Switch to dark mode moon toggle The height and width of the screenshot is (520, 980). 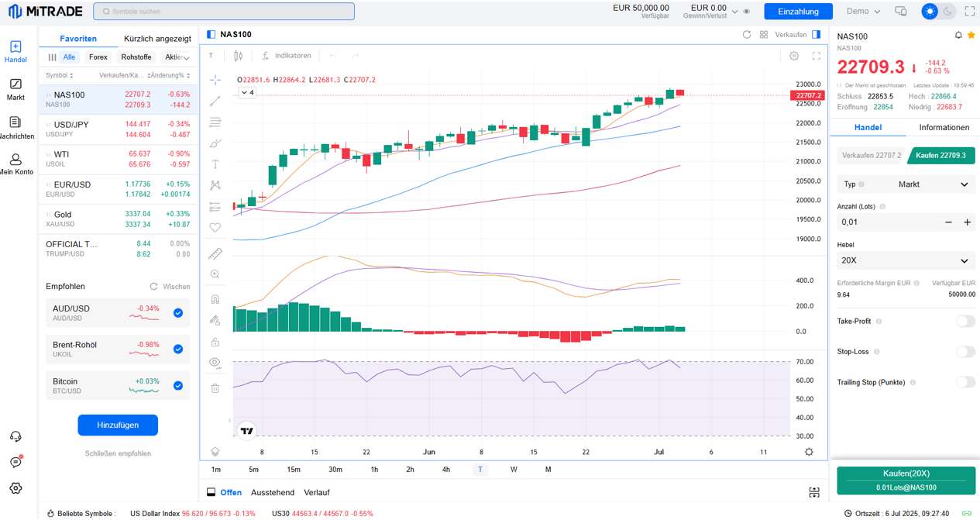tap(947, 11)
